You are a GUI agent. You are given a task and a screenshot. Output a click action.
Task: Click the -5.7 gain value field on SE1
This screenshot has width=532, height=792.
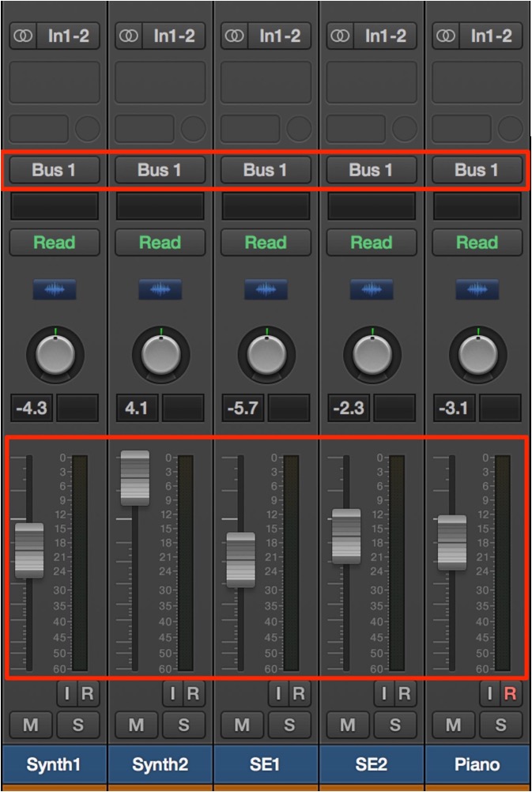[x=243, y=408]
